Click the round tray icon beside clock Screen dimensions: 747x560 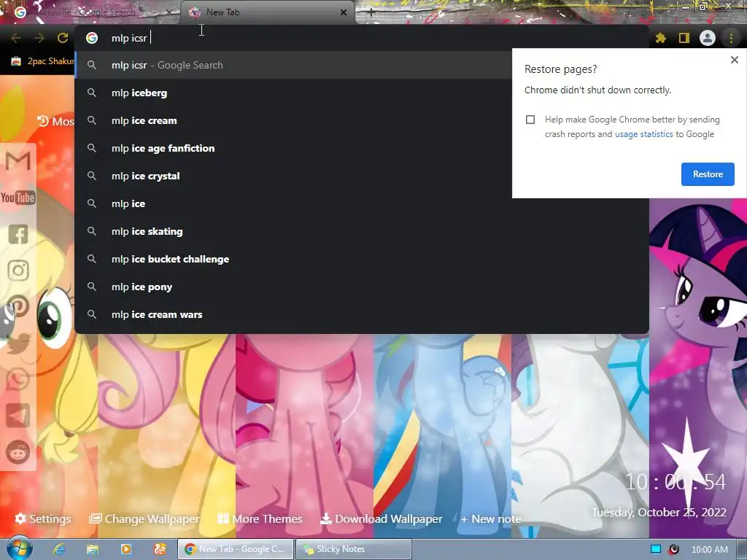pos(673,550)
